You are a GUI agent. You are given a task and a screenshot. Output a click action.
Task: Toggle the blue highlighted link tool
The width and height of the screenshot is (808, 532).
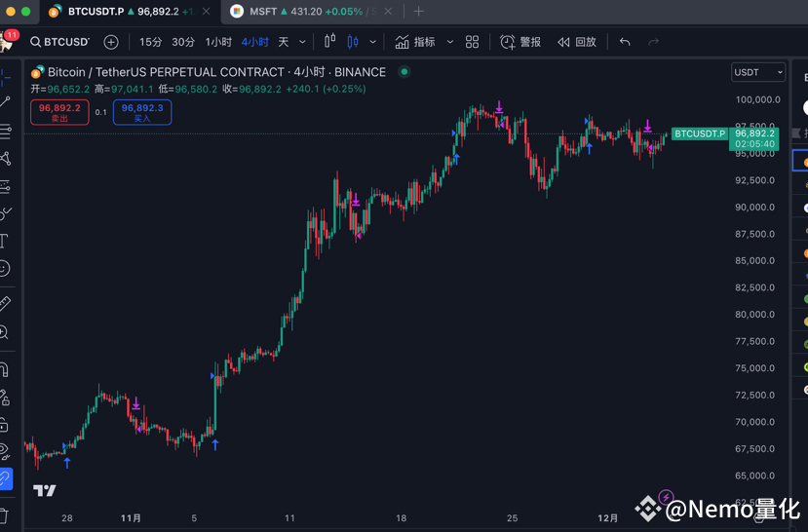point(5,479)
